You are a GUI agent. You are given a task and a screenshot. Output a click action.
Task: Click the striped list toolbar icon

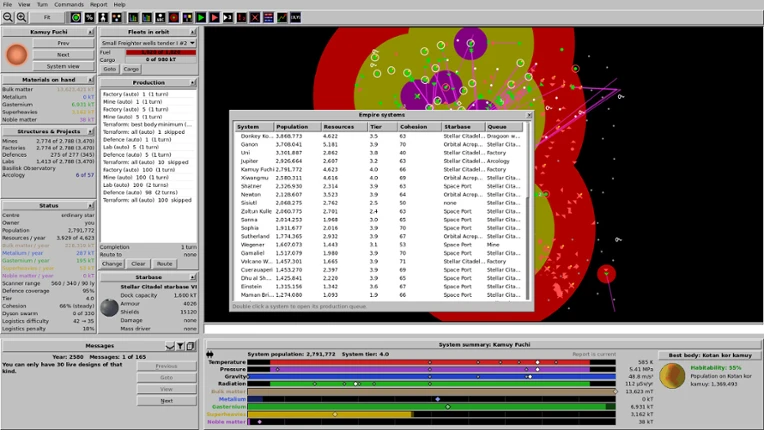point(268,18)
